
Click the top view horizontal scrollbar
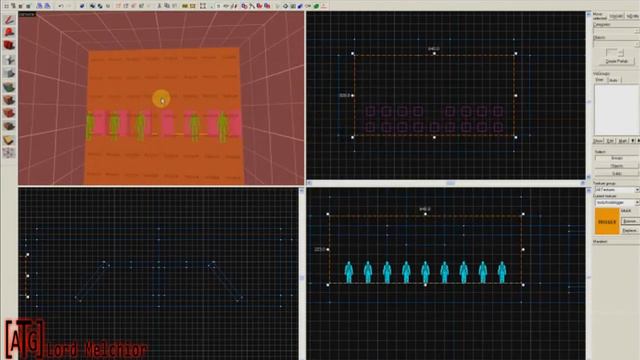446,183
